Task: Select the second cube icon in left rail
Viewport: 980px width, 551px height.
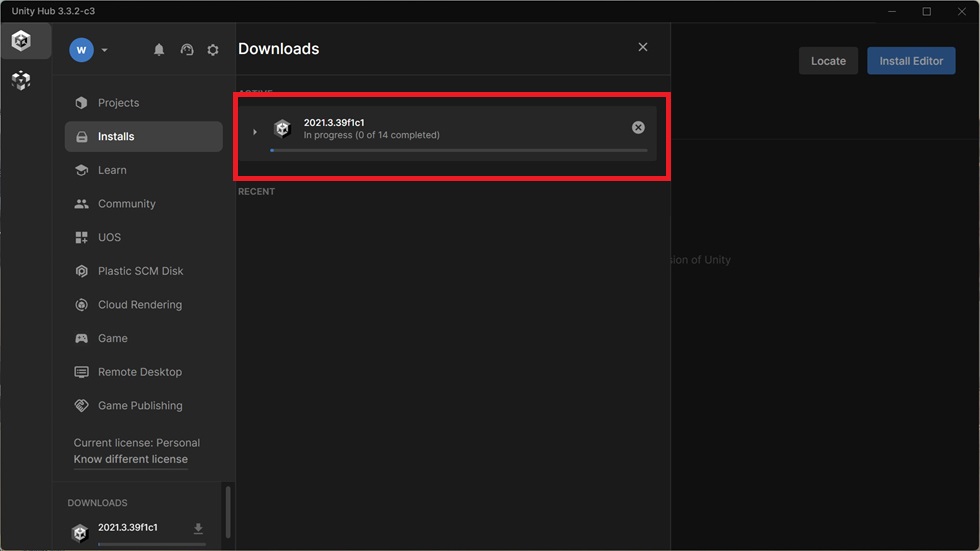Action: [x=21, y=80]
